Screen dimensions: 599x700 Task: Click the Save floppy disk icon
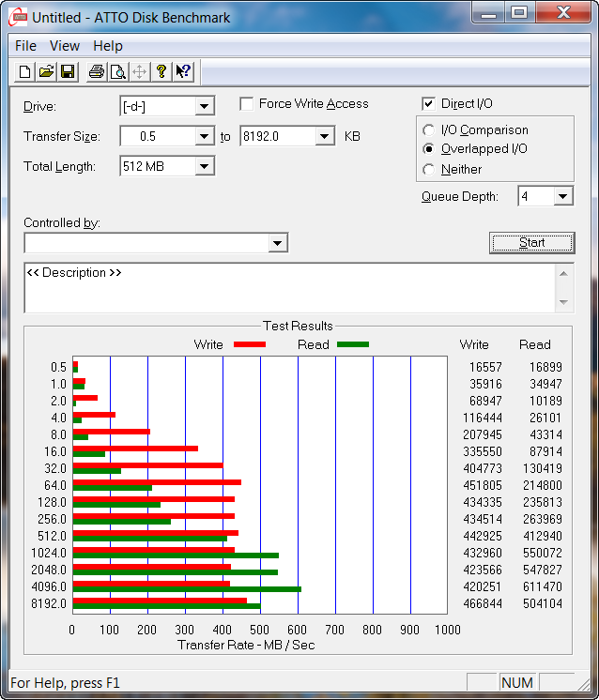(68, 71)
